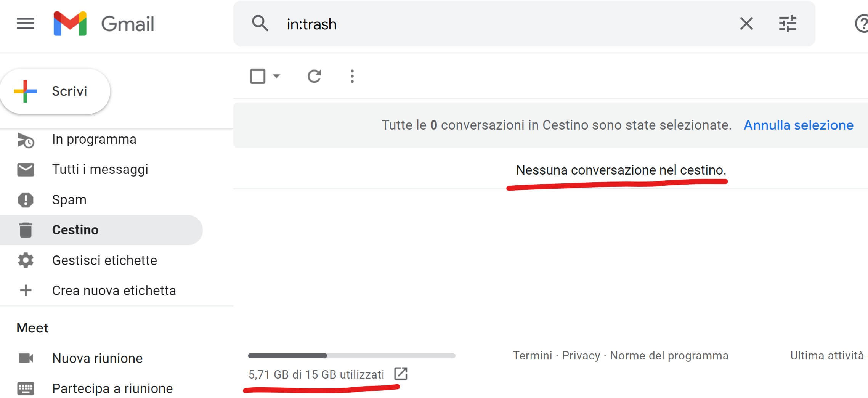The height and width of the screenshot is (398, 868).
Task: Click Scrivi to compose a message
Action: pos(55,91)
